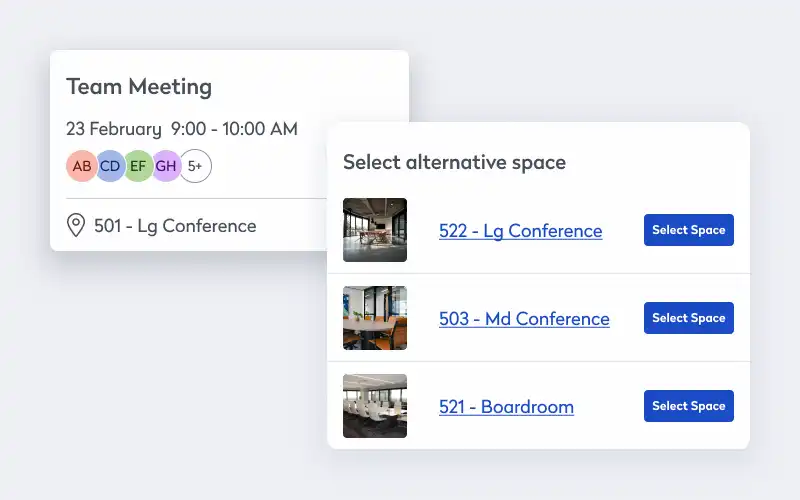Click the Select alternative space heading
This screenshot has height=500, width=800.
(455, 162)
